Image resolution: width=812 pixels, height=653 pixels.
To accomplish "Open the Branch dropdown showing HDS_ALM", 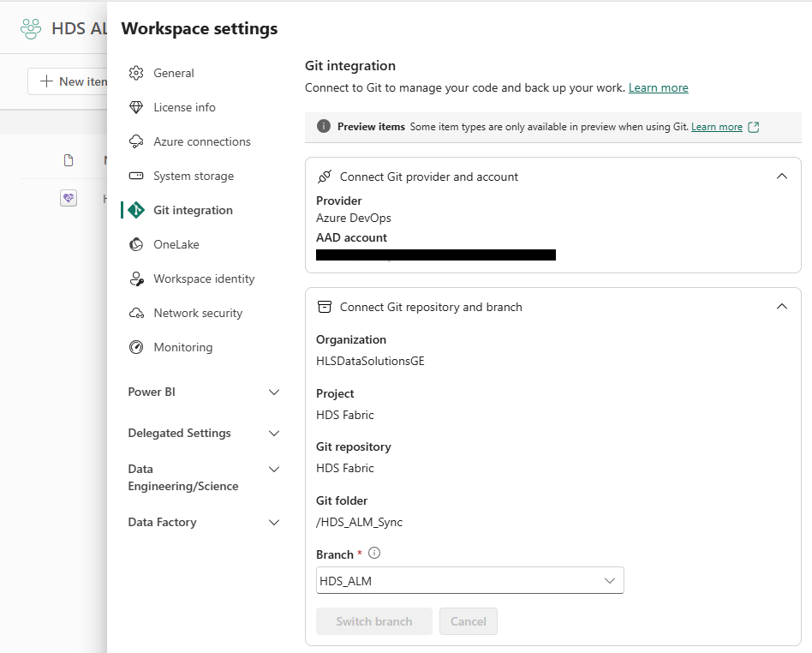I will pyautogui.click(x=469, y=580).
